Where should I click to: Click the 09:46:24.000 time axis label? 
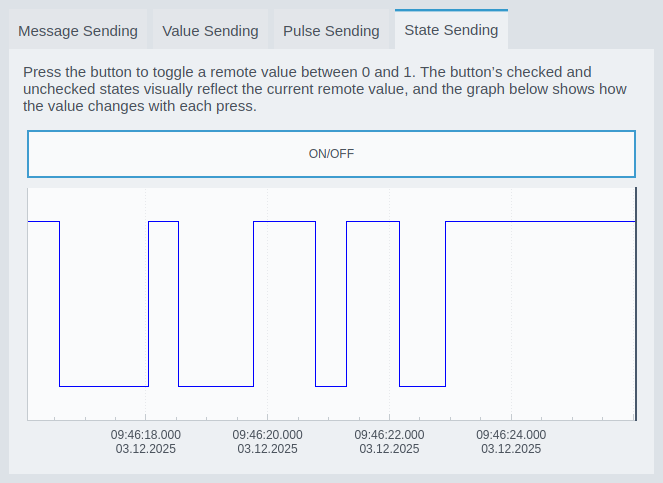tap(512, 435)
